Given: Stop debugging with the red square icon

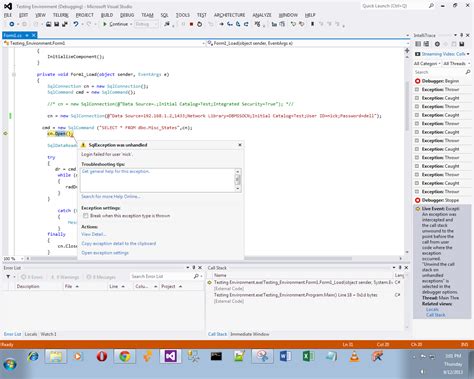Looking at the screenshot, I should tap(191, 24).
